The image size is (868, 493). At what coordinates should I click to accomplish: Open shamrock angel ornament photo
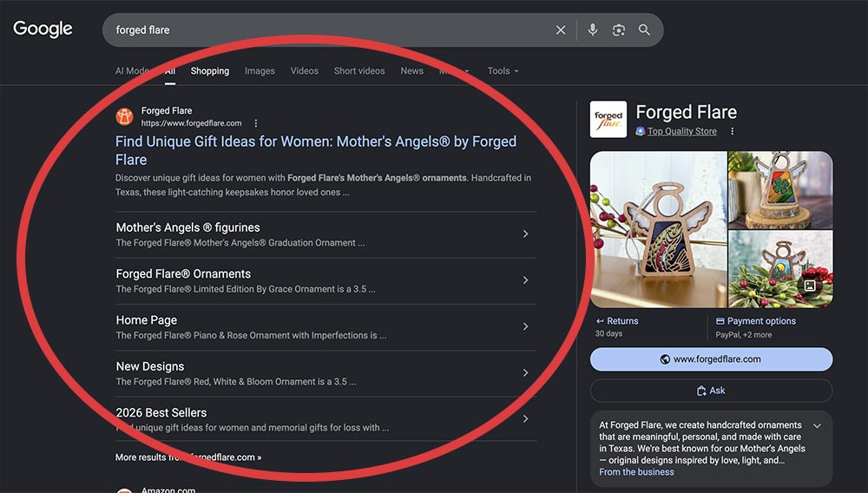(x=780, y=190)
